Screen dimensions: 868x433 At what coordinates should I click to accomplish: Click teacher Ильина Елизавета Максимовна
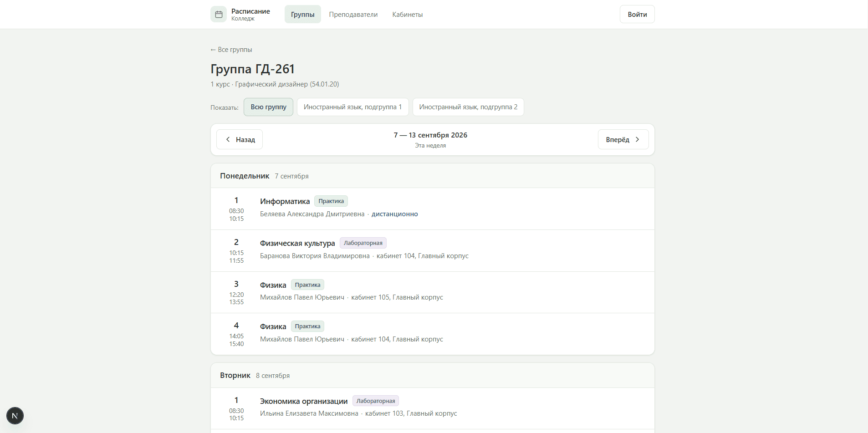tap(309, 413)
